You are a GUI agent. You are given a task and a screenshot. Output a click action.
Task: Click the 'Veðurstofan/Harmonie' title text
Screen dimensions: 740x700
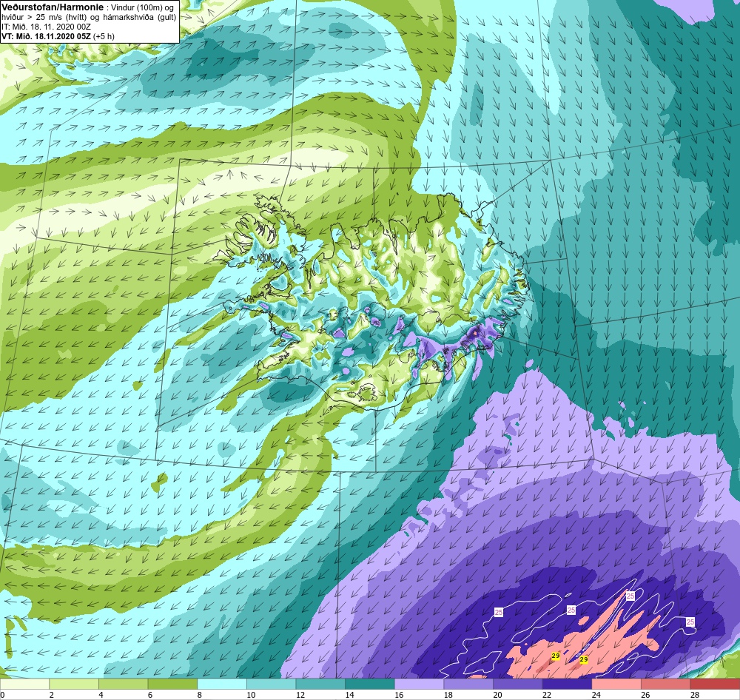pyautogui.click(x=53, y=7)
